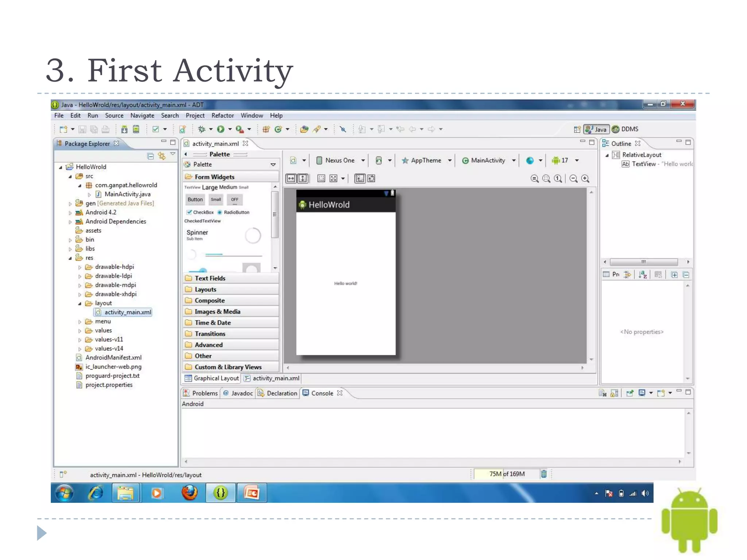Screen dimensions: 747x560
Task: Click the Form Widgets vertical scrollbar
Action: click(x=275, y=214)
